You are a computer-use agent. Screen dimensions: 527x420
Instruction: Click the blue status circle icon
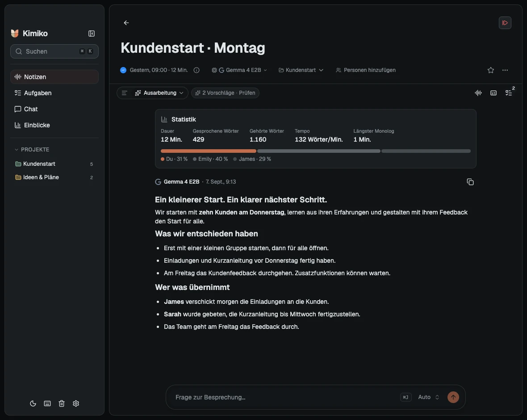tap(123, 70)
